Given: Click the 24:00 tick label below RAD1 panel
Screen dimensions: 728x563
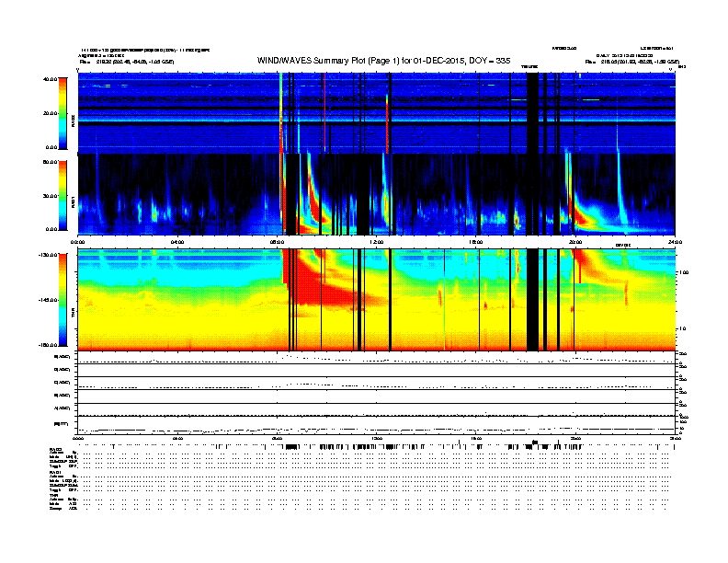Looking at the screenshot, I should tap(675, 242).
